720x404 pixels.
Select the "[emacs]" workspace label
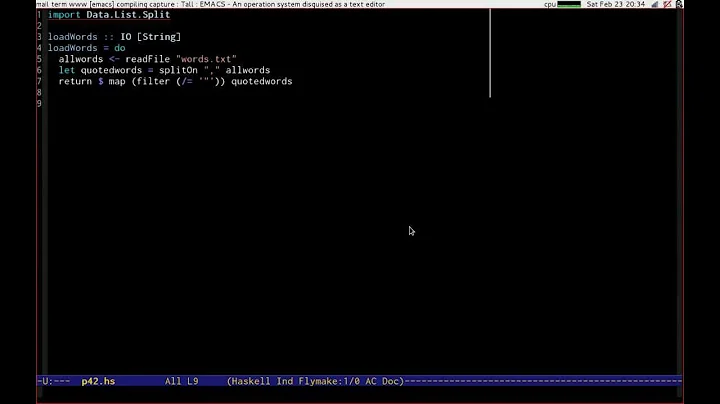(102, 4)
